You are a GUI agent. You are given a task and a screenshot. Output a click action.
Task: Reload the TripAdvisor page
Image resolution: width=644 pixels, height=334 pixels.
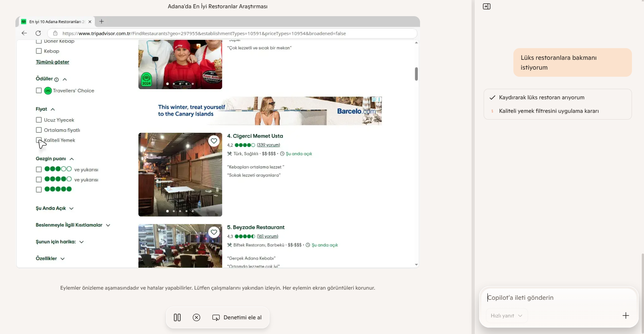tap(38, 33)
